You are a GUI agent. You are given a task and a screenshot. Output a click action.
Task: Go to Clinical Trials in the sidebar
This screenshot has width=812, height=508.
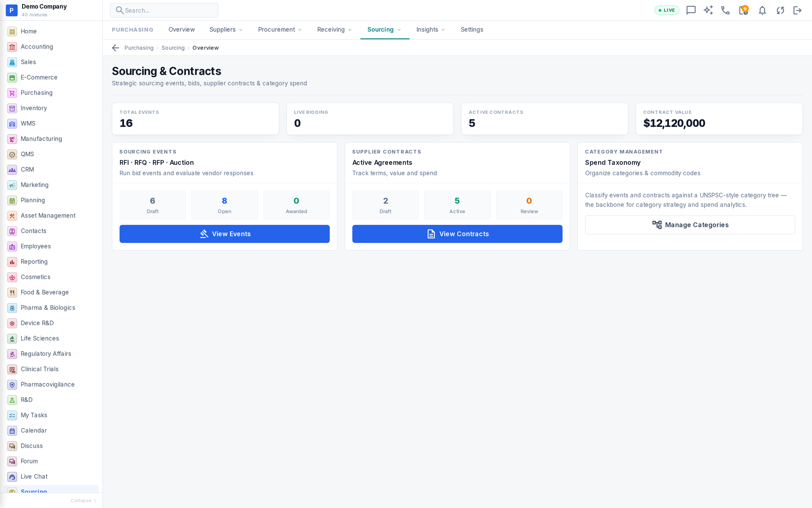[51, 369]
